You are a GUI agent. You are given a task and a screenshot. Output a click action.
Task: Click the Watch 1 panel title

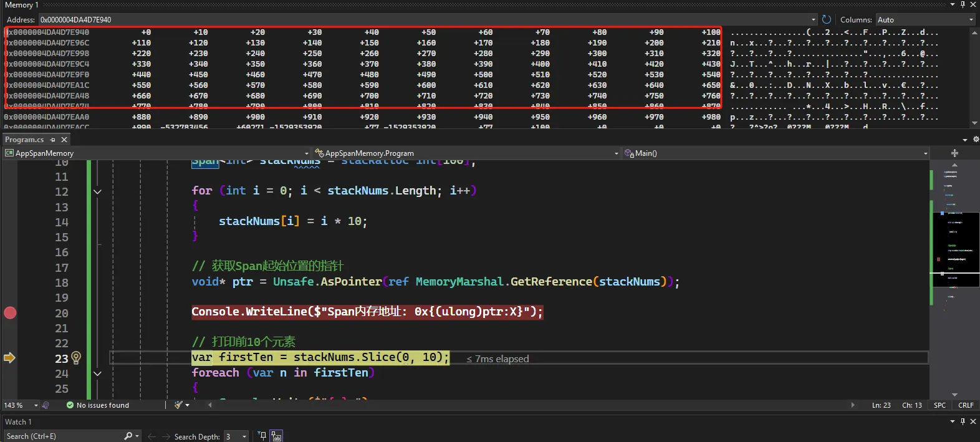19,422
